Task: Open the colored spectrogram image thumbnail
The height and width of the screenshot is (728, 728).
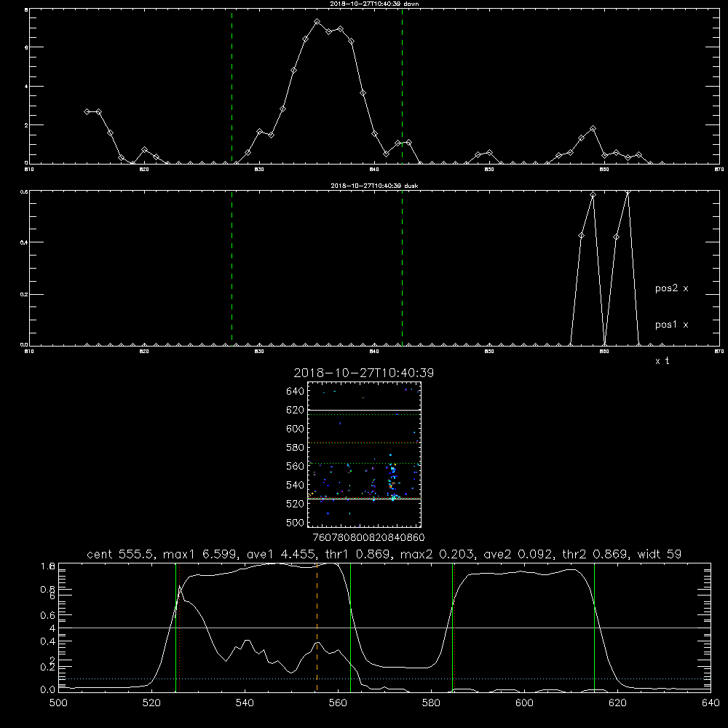Action: (x=364, y=454)
